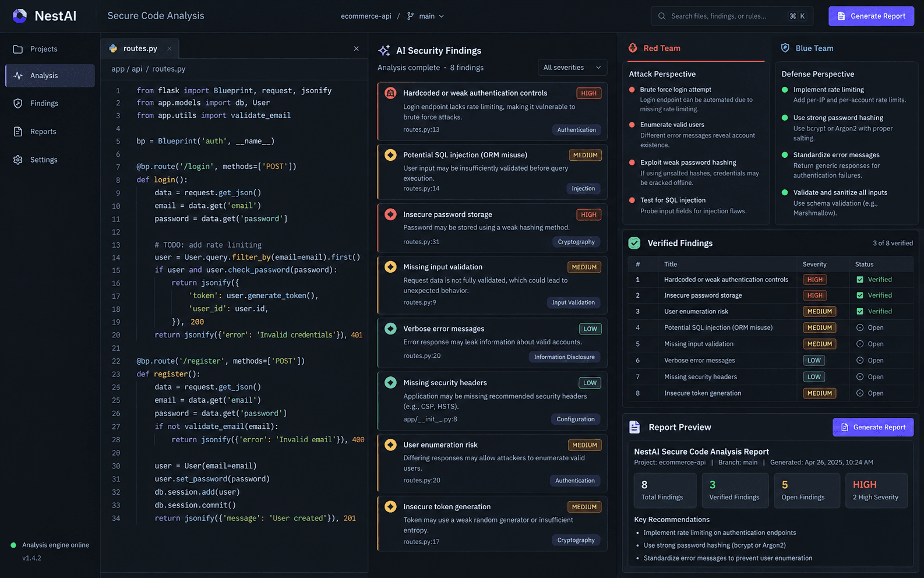The height and width of the screenshot is (578, 924).
Task: Select Analysis in the sidebar
Action: (x=50, y=76)
